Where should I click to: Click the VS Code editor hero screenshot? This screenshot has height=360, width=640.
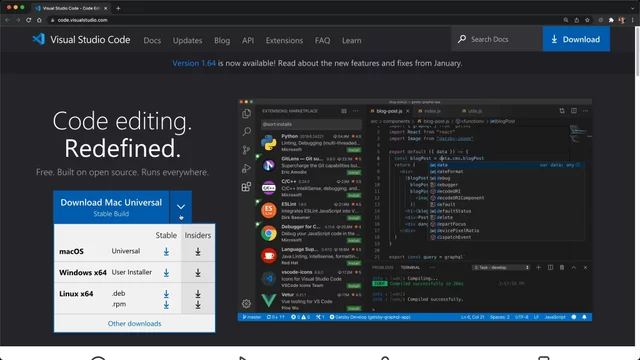[415, 210]
